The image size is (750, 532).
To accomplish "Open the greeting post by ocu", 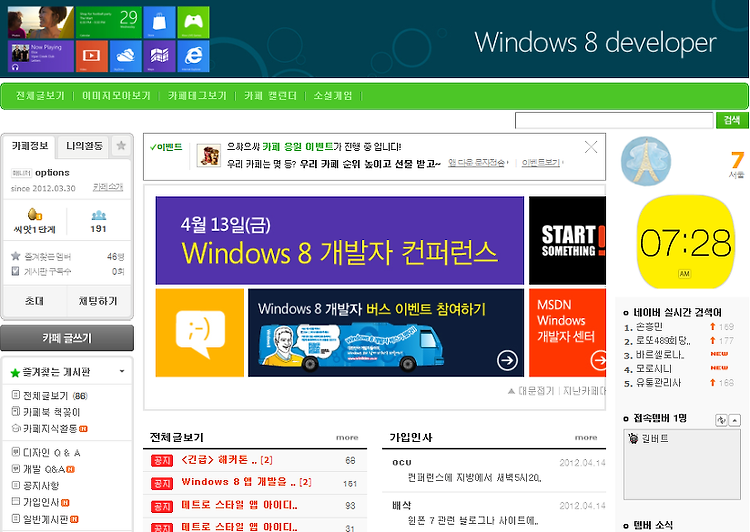I will click(x=474, y=477).
